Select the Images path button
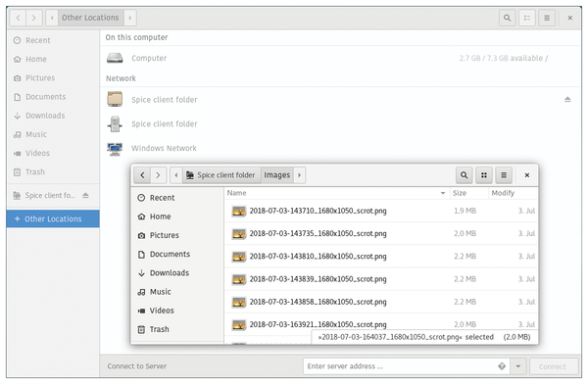The image size is (588, 384). click(x=277, y=175)
